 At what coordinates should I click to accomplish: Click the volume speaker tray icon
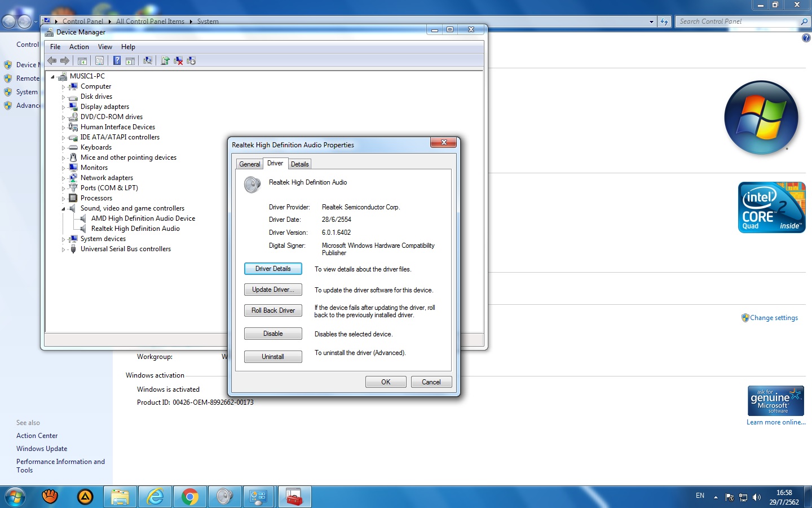pyautogui.click(x=757, y=497)
